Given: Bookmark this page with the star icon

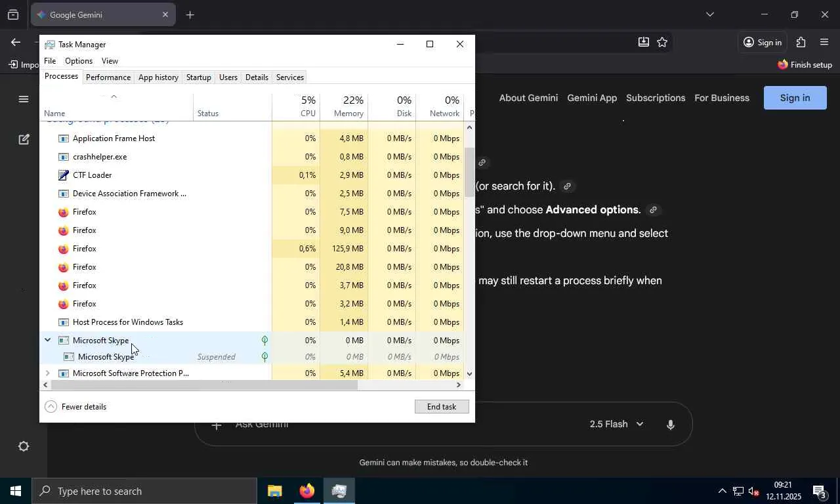Looking at the screenshot, I should [662, 42].
